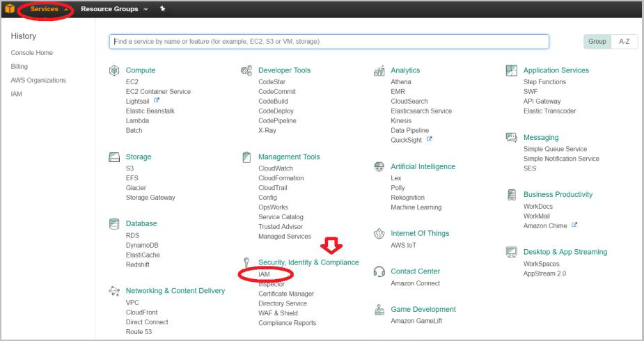Open Console Home from History
This screenshot has width=644, height=341.
[31, 52]
